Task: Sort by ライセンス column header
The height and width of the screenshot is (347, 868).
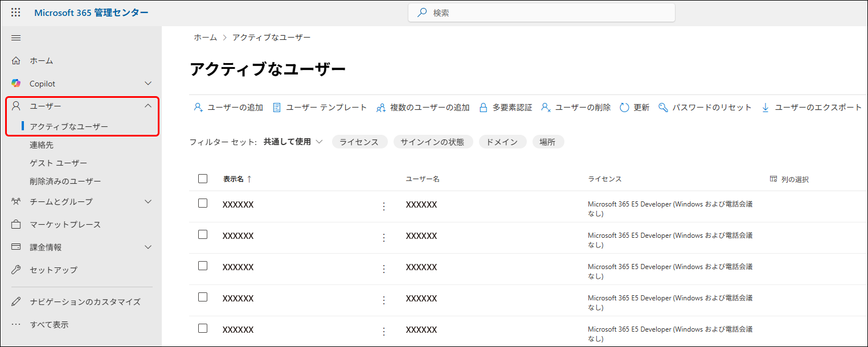Action: (605, 179)
